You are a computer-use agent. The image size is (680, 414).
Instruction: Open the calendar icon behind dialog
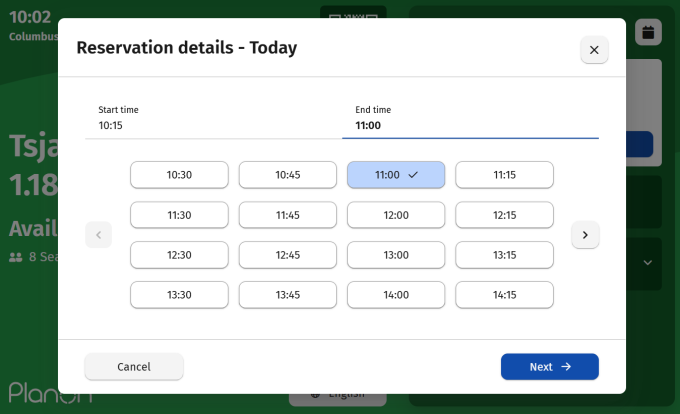648,32
